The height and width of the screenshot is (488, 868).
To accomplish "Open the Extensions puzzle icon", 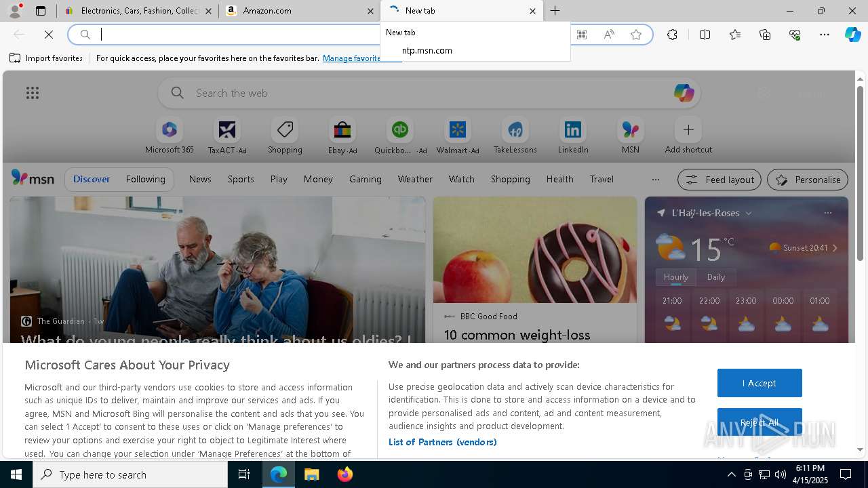I will (x=672, y=35).
